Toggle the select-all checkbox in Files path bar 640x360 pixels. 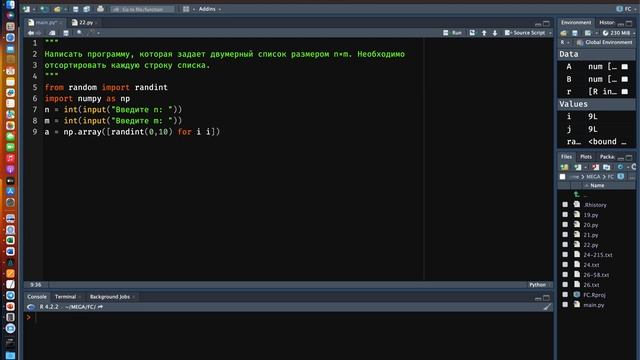[x=562, y=177]
